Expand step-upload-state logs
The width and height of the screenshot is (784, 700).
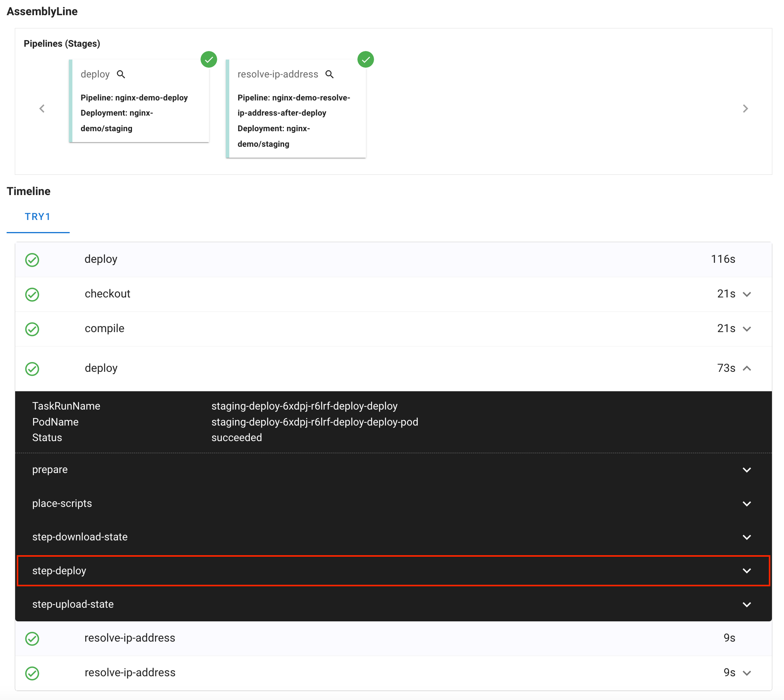point(747,605)
